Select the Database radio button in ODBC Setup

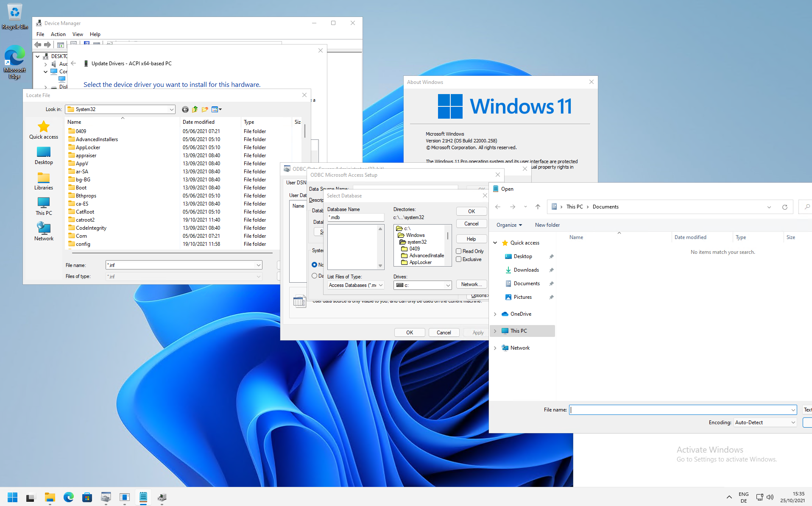[314, 276]
